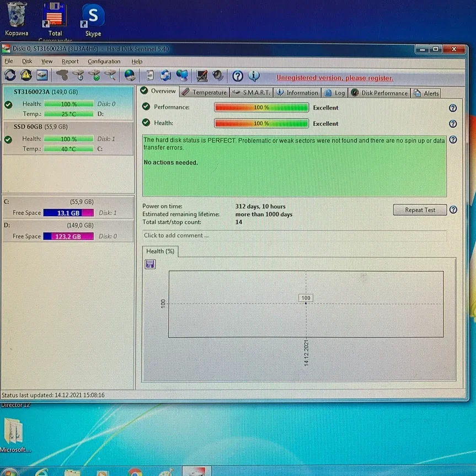
Task: Select the Health (%) graph tab
Action: [x=161, y=252]
